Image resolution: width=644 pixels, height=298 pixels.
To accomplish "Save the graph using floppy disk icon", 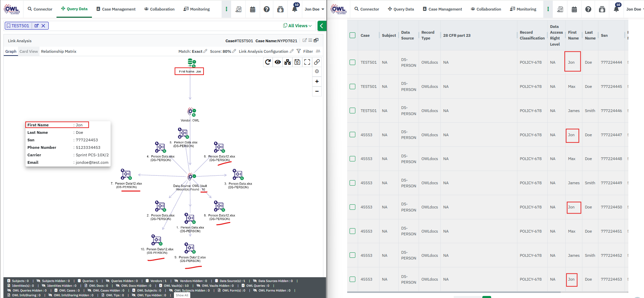I will (x=297, y=62).
